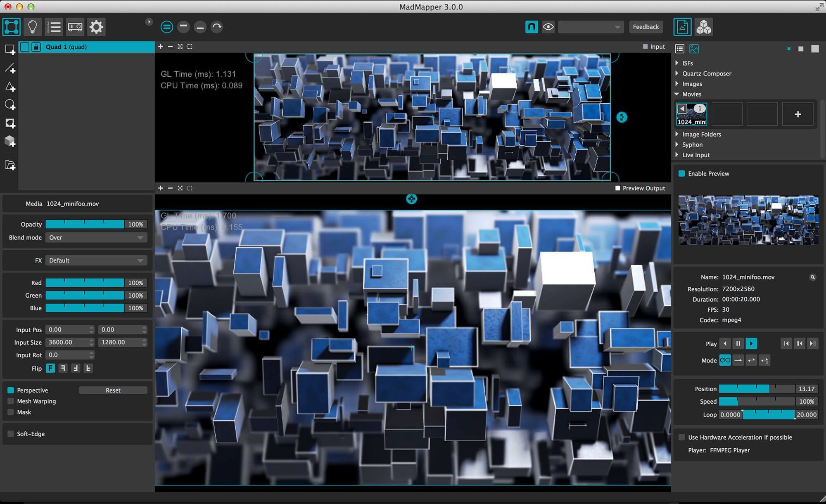This screenshot has width=826, height=504.
Task: Zoom out the output view minus icon
Action: (170, 188)
